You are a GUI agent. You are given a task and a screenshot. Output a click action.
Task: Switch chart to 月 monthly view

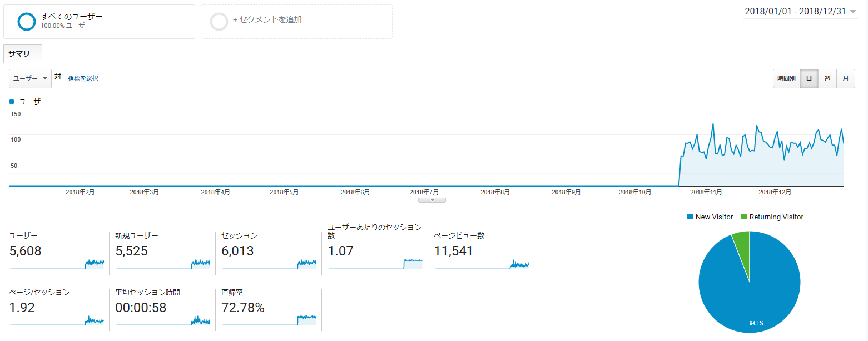pyautogui.click(x=845, y=79)
